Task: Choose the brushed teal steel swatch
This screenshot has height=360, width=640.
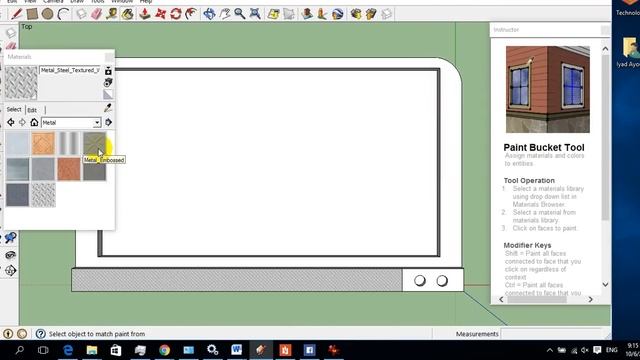Action: coord(18,169)
